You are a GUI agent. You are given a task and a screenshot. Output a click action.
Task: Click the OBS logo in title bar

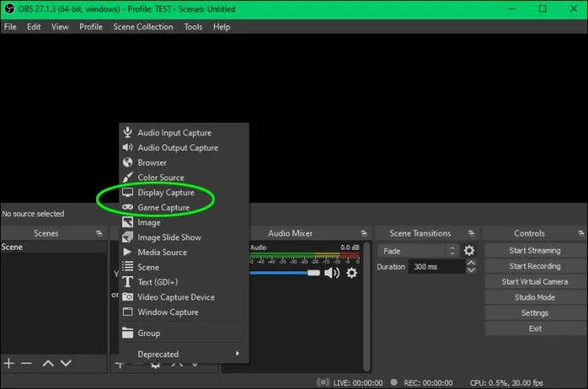(9, 9)
